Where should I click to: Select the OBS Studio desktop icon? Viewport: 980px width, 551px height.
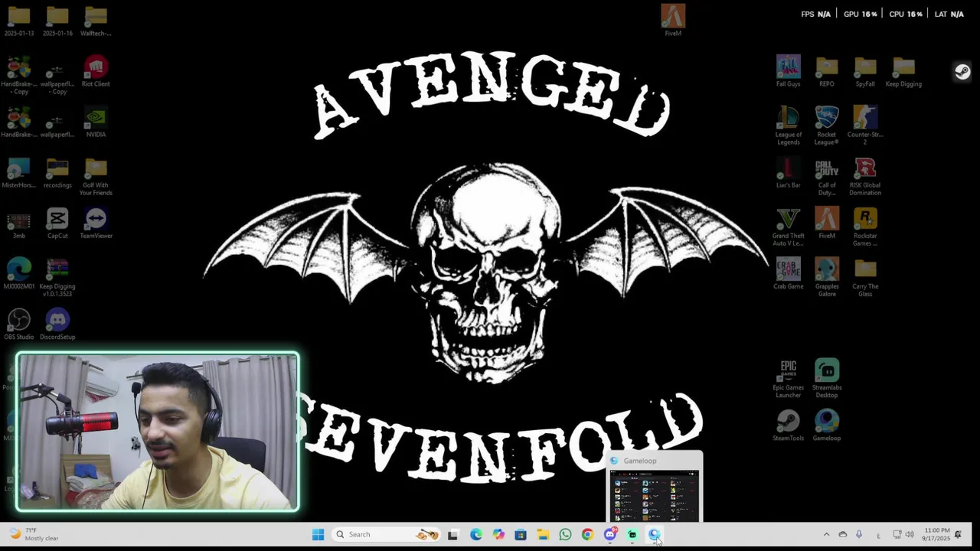(19, 324)
